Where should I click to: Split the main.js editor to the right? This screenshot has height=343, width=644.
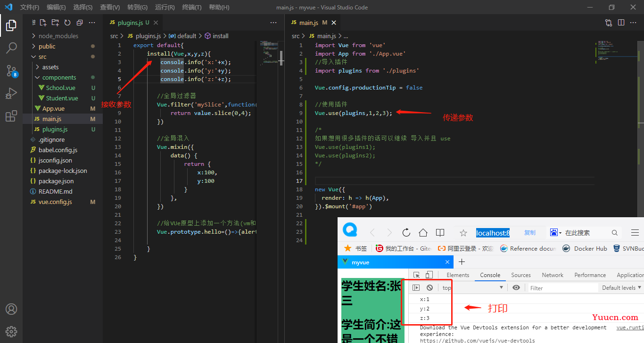(621, 23)
